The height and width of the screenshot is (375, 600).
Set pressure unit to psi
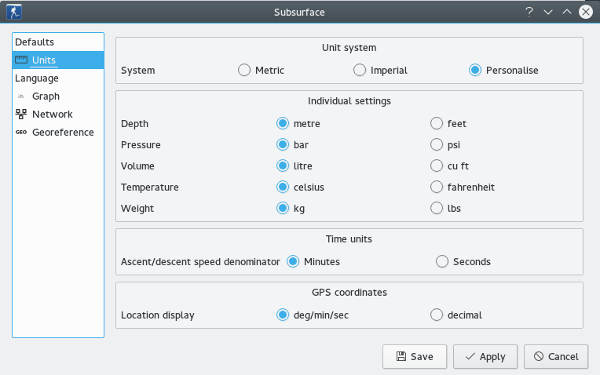coord(445,145)
